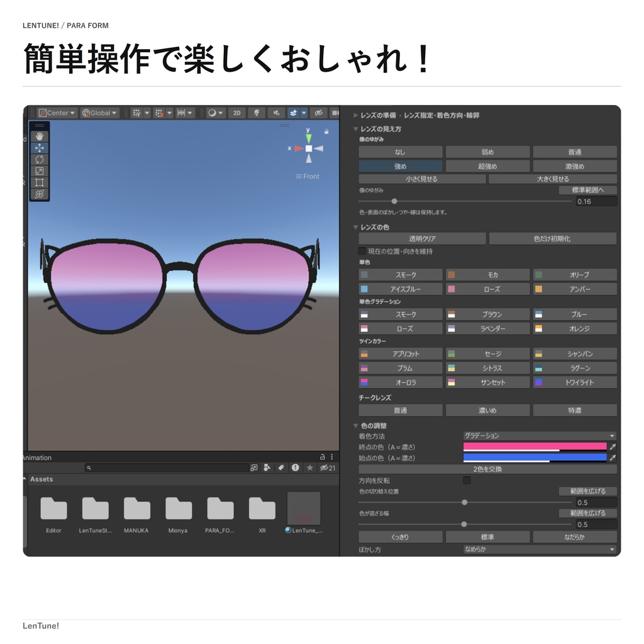Click the orientation gizmo center cube
Screen dimensions: 644x644
(309, 148)
